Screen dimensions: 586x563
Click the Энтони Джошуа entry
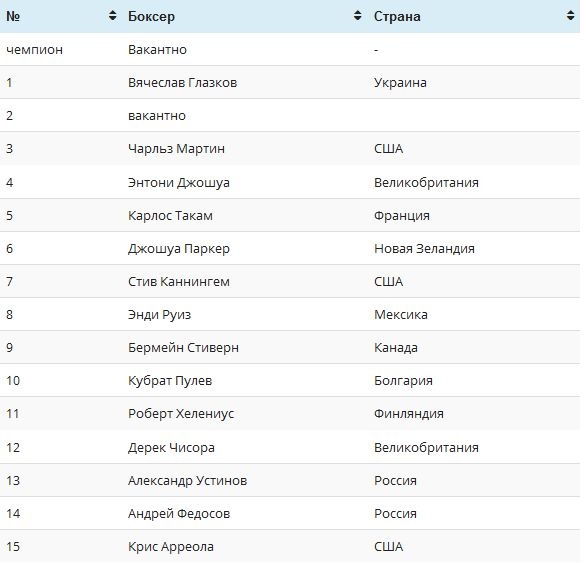(179, 182)
